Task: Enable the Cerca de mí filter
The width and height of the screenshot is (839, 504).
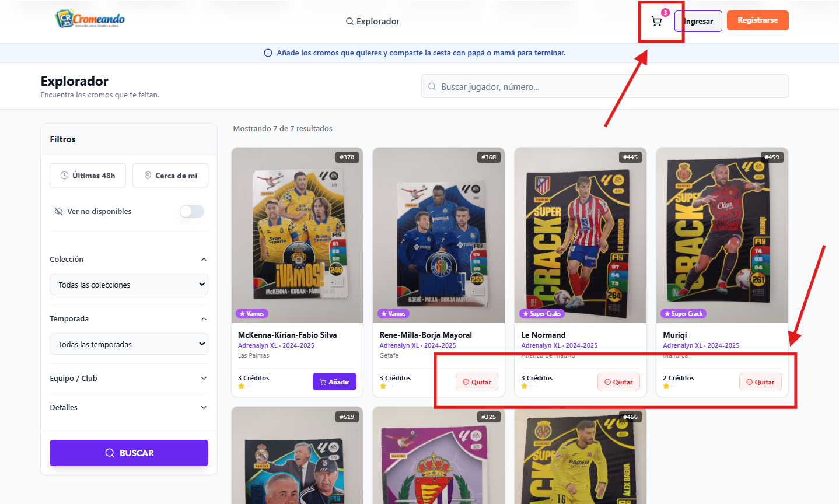Action: coord(170,176)
